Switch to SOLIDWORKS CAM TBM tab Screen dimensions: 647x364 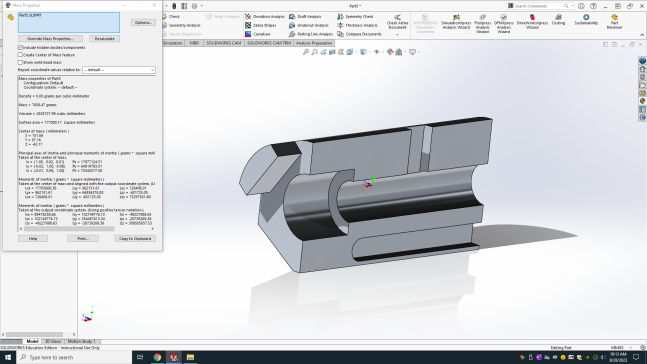point(269,43)
